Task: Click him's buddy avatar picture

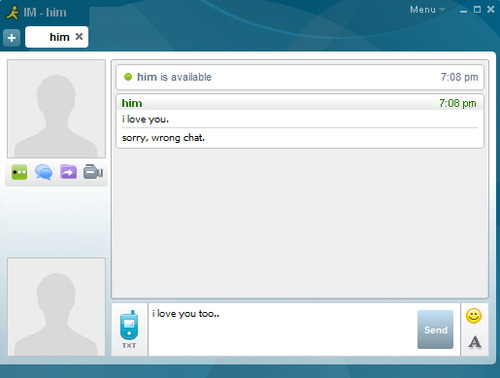Action: (56, 109)
